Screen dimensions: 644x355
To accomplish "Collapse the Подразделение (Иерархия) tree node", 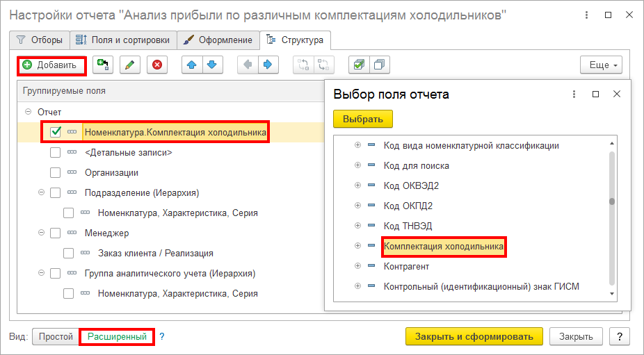I will point(41,193).
